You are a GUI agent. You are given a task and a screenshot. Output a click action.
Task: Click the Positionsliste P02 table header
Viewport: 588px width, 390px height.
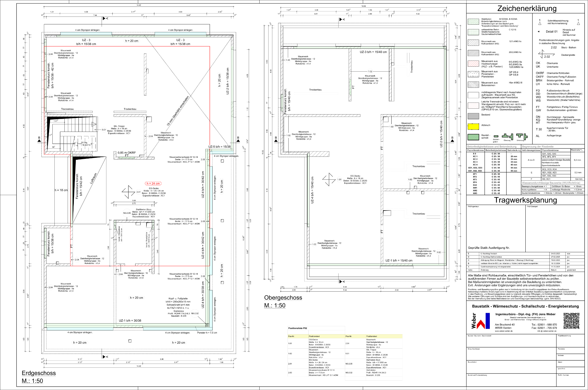pos(298,328)
